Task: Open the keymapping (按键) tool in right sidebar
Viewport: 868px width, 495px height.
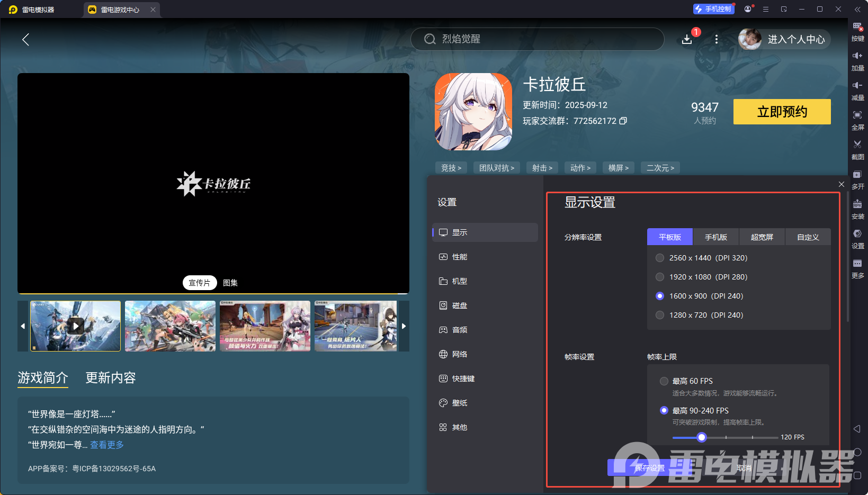Action: [858, 31]
